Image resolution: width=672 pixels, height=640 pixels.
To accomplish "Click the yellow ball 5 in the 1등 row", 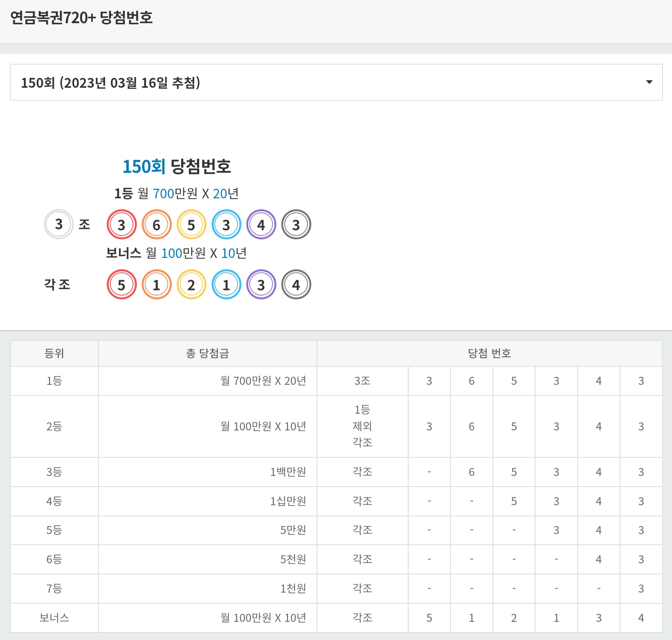I will point(192,224).
